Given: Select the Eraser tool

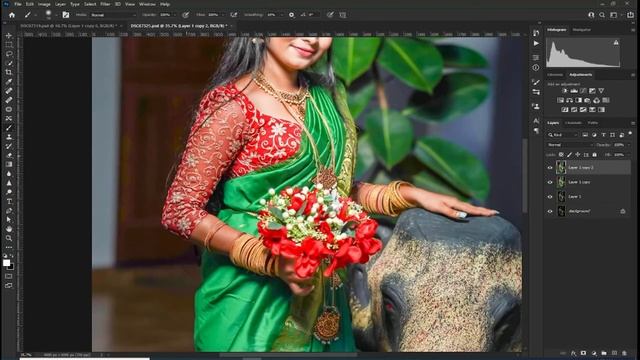Looking at the screenshot, I should [9, 155].
